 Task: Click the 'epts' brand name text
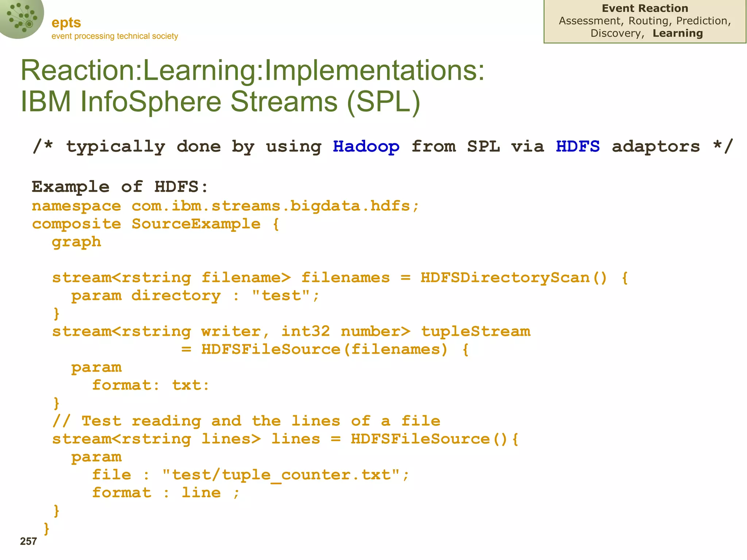(x=66, y=23)
